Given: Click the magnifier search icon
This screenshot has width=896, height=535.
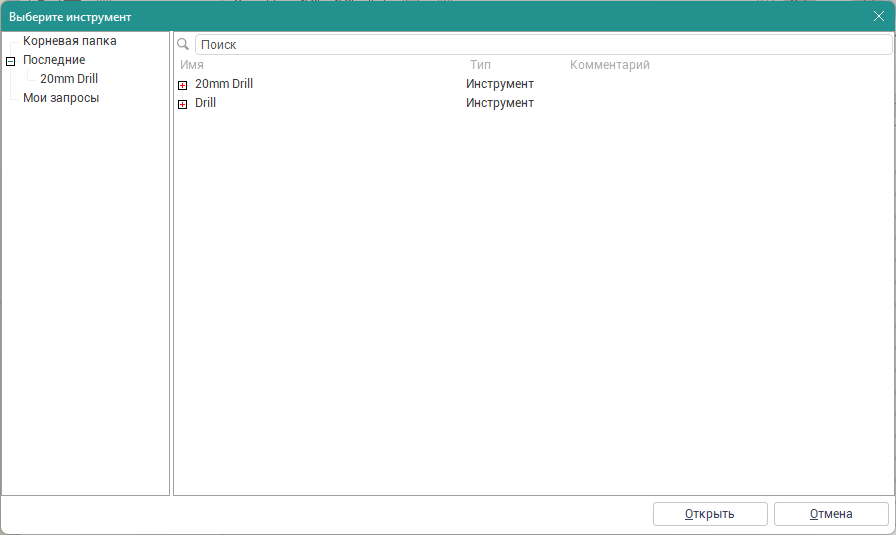Looking at the screenshot, I should click(183, 45).
